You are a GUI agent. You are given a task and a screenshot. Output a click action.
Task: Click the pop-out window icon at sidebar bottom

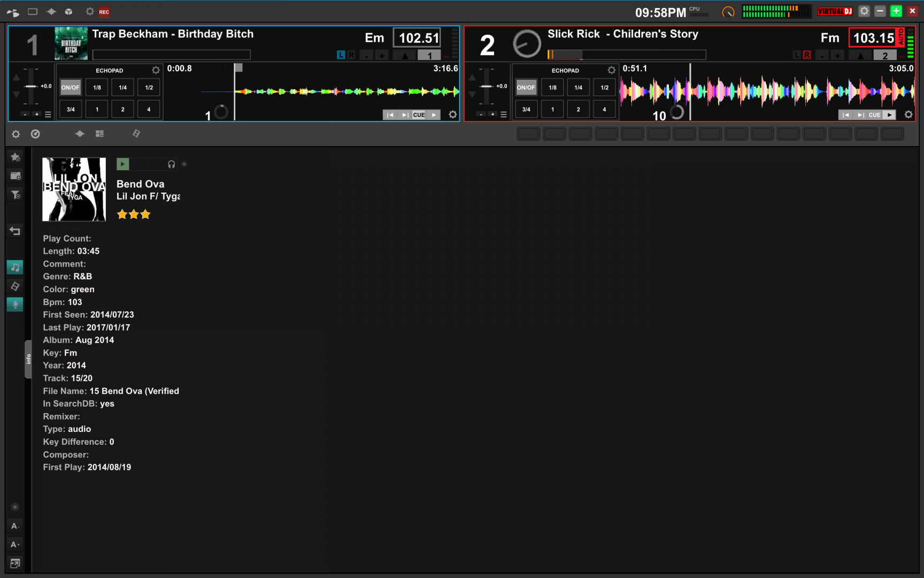[15, 563]
